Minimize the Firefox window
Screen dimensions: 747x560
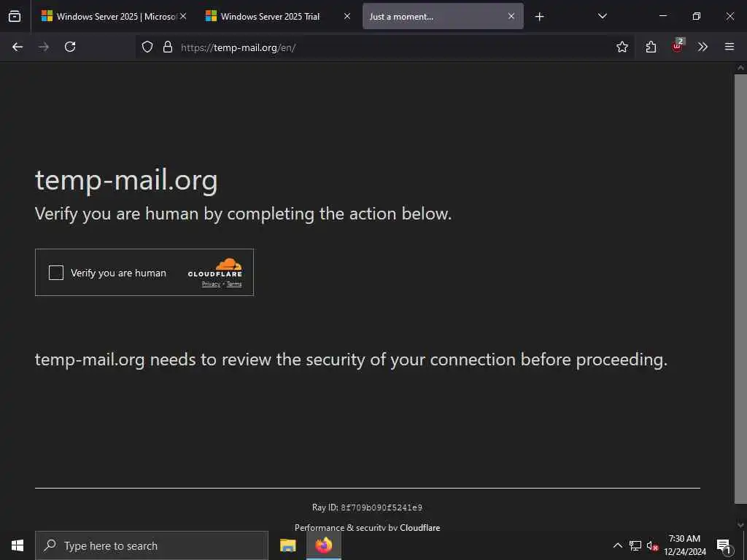pos(663,16)
